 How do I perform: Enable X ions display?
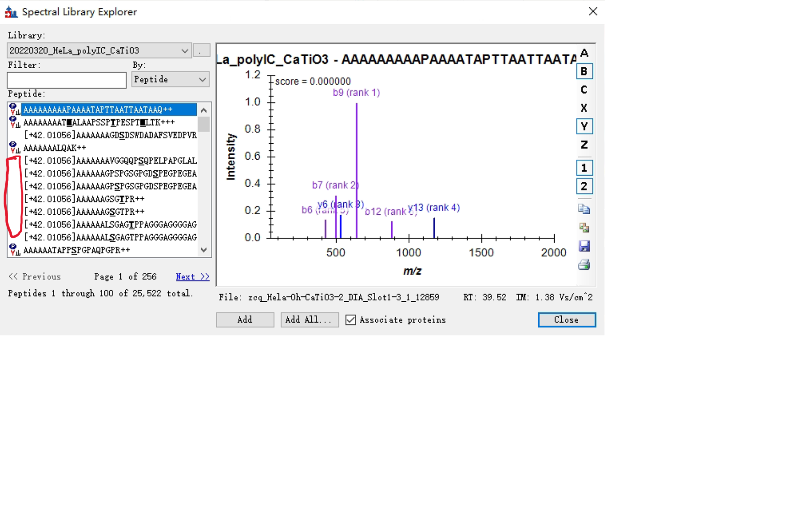584,108
